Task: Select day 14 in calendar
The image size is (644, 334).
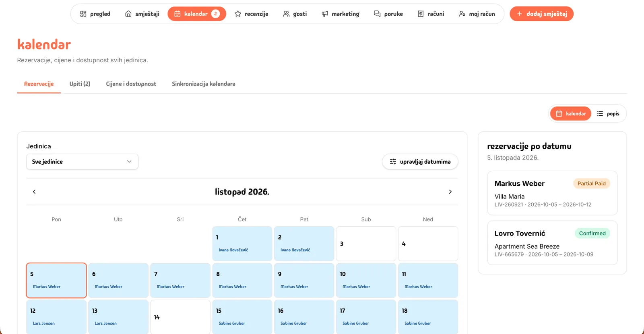Action: (x=180, y=317)
